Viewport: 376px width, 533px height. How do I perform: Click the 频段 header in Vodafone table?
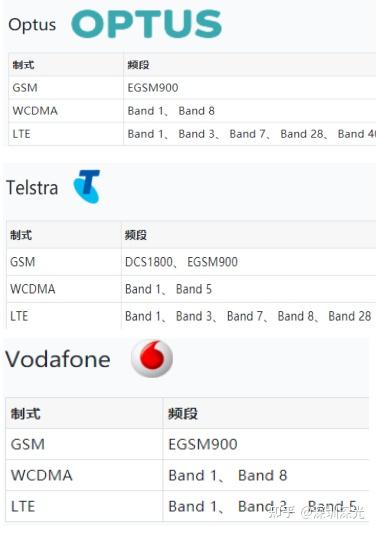(x=183, y=414)
